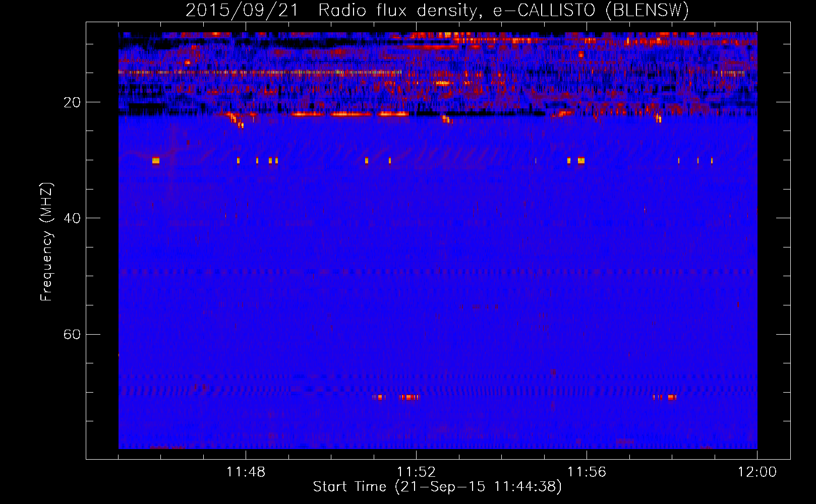The width and height of the screenshot is (816, 504).
Task: Click the 'Frequency (MHZ)' y-axis label
Action: coord(46,242)
